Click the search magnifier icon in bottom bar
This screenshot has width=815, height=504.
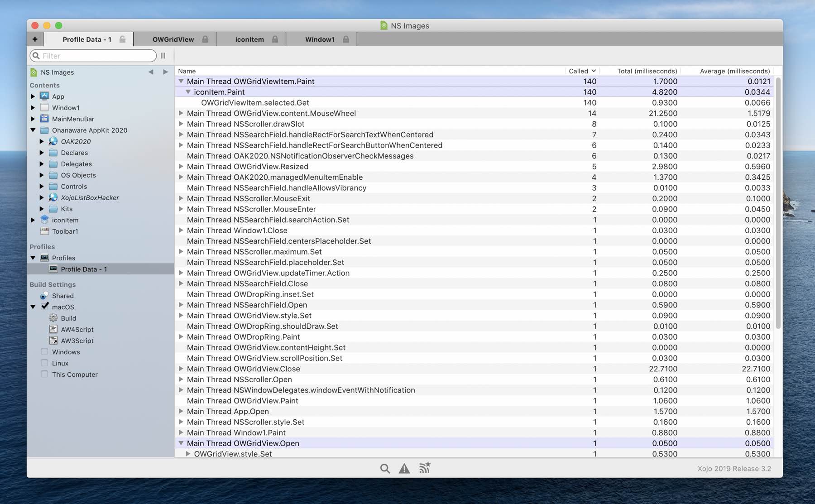pyautogui.click(x=385, y=468)
